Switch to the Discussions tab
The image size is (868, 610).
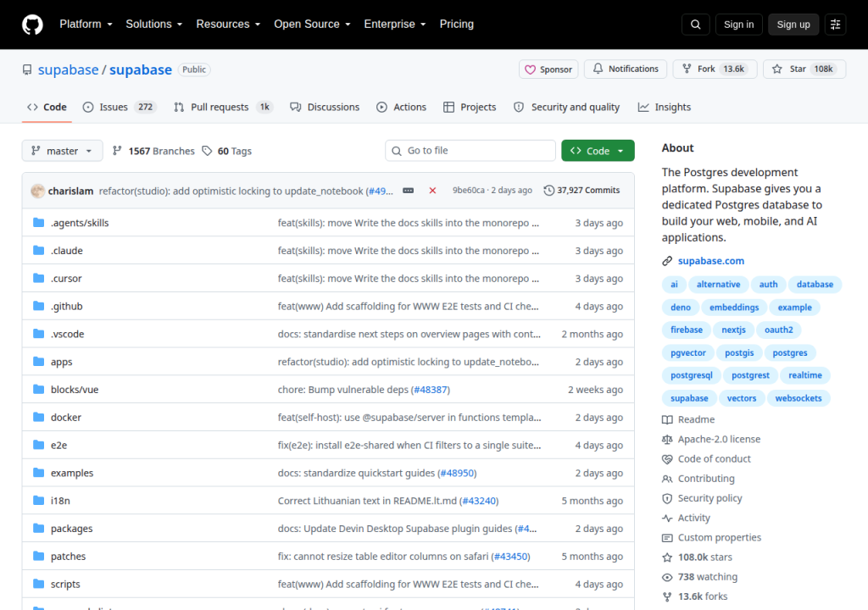[325, 108]
